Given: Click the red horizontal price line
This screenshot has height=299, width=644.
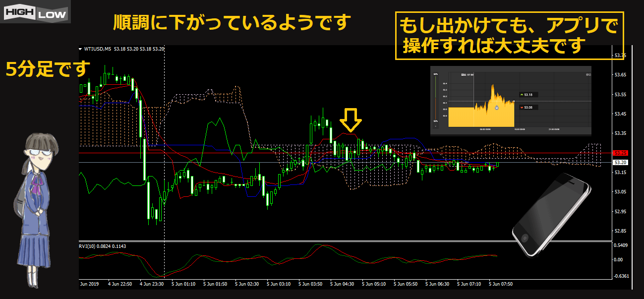Looking at the screenshot, I should point(347,153).
